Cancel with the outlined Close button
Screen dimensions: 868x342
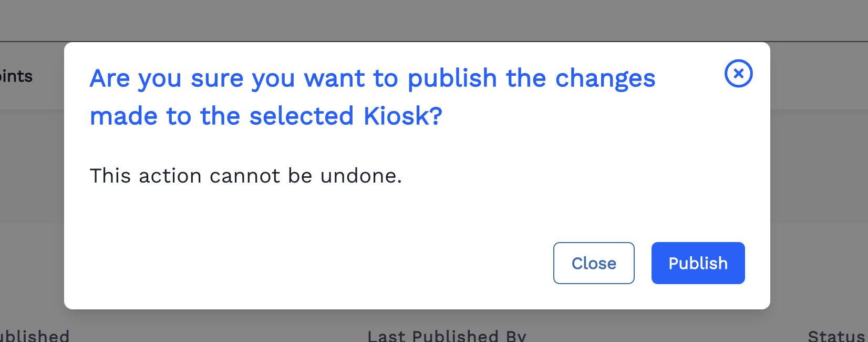(x=594, y=263)
